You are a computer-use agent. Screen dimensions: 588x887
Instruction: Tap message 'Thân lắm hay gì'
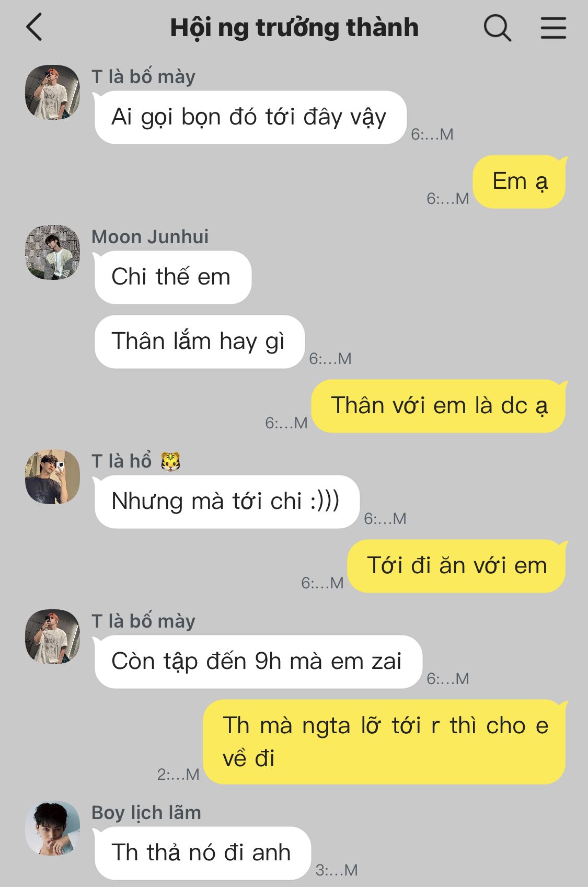pos(199,342)
